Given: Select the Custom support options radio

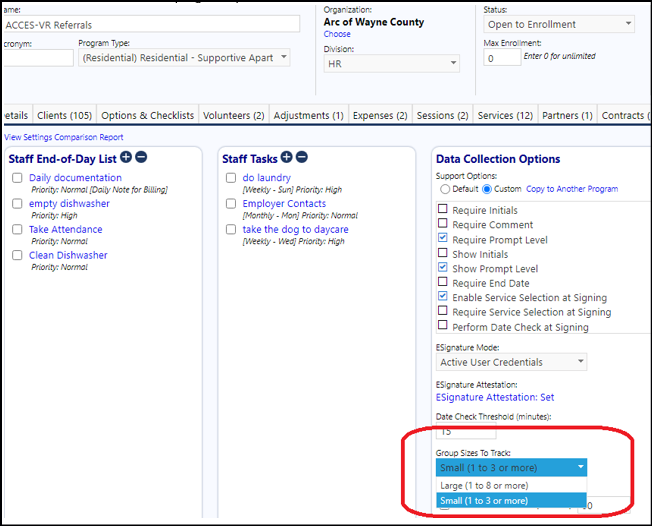Looking at the screenshot, I should (487, 189).
